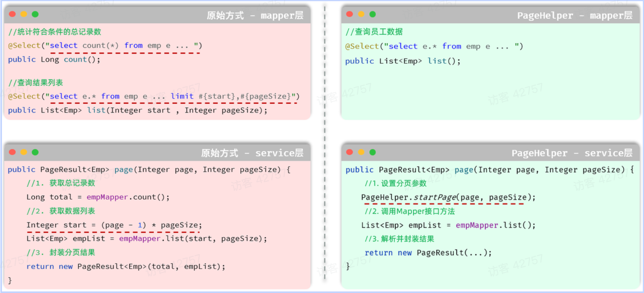Click red dot in 原始方式 mapper层 panel
The image size is (644, 293).
click(x=12, y=14)
